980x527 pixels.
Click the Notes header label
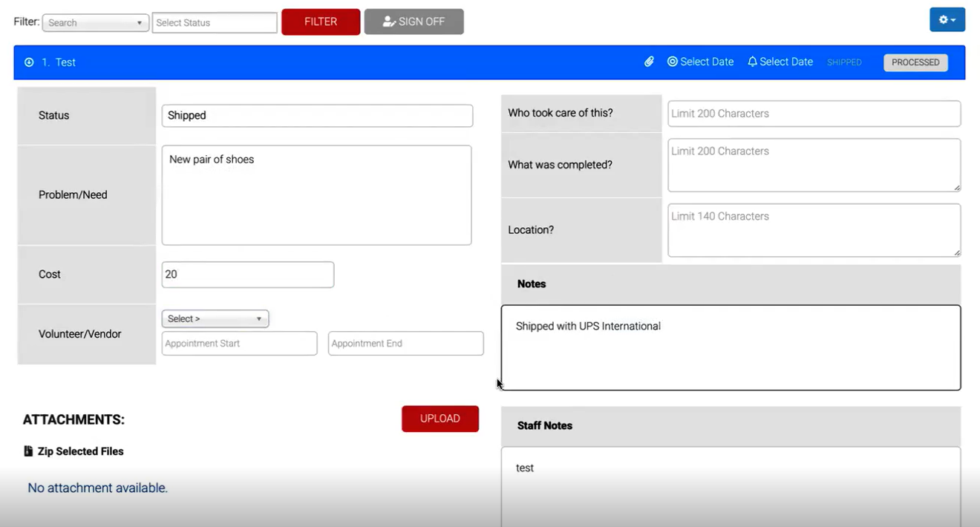(532, 284)
